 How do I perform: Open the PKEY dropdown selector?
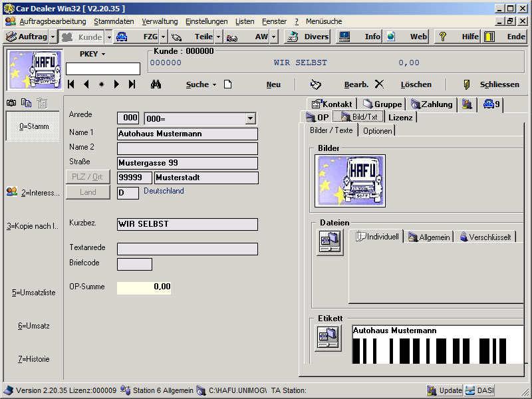pos(92,54)
